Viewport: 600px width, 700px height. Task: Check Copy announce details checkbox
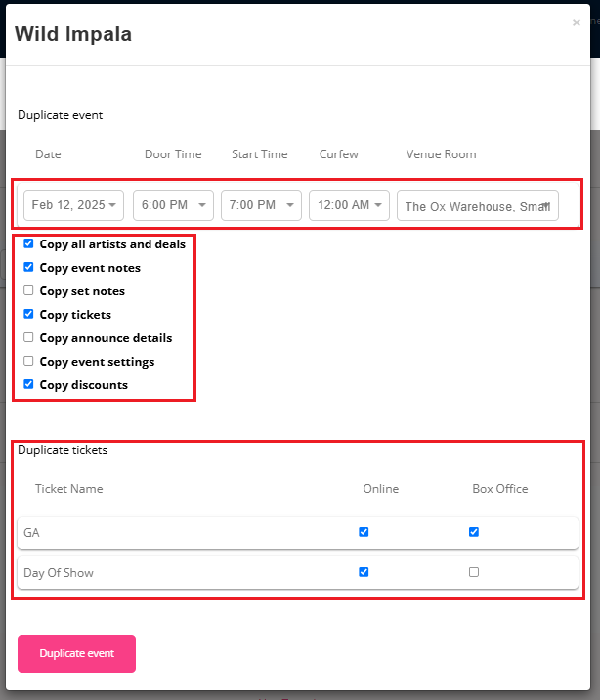pyautogui.click(x=28, y=337)
